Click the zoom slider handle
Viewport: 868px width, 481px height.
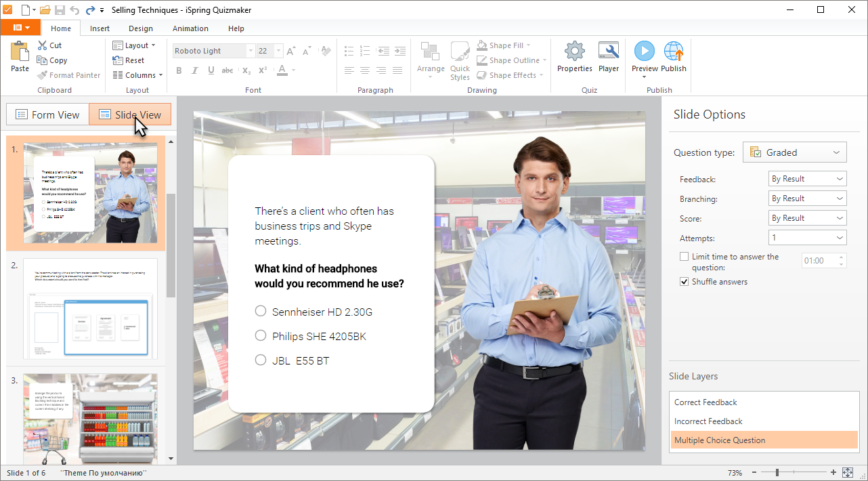tap(777, 472)
